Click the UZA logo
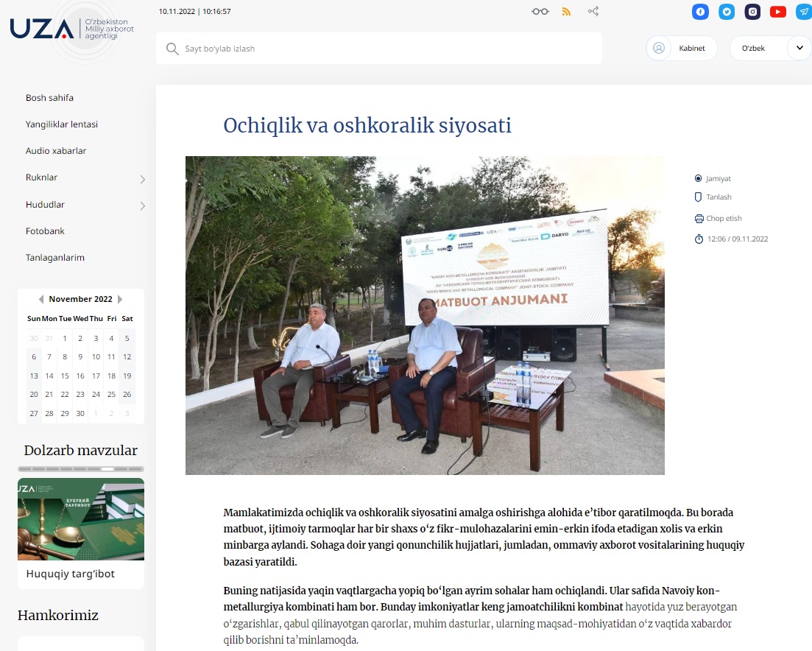The height and width of the screenshot is (651, 812). pyautogui.click(x=41, y=29)
